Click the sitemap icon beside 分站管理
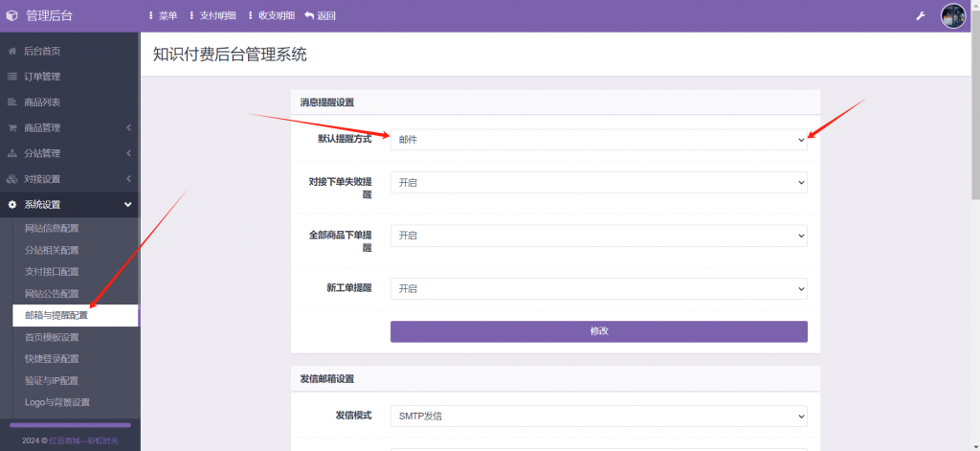Image resolution: width=980 pixels, height=451 pixels. tap(11, 153)
